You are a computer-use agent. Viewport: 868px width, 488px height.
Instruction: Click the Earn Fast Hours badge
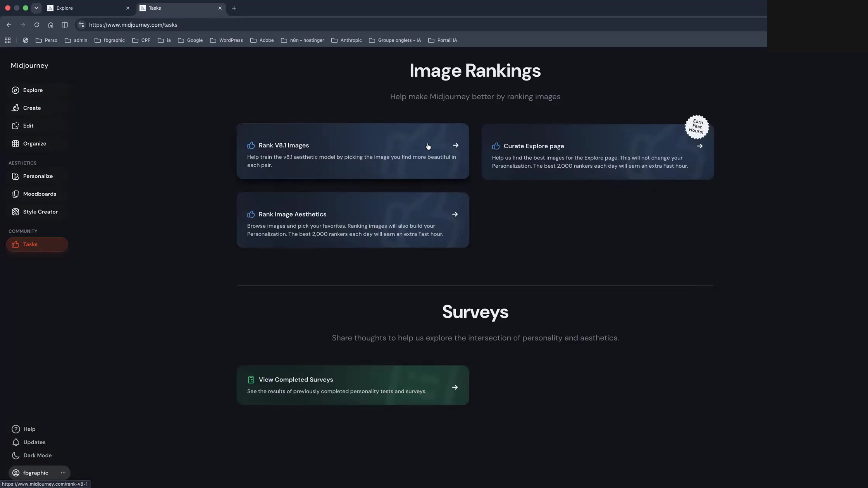[x=697, y=127]
